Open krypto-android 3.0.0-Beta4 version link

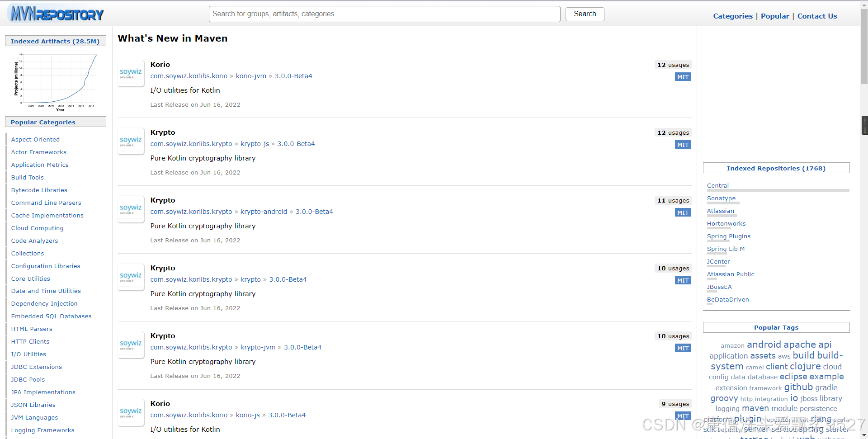(314, 212)
